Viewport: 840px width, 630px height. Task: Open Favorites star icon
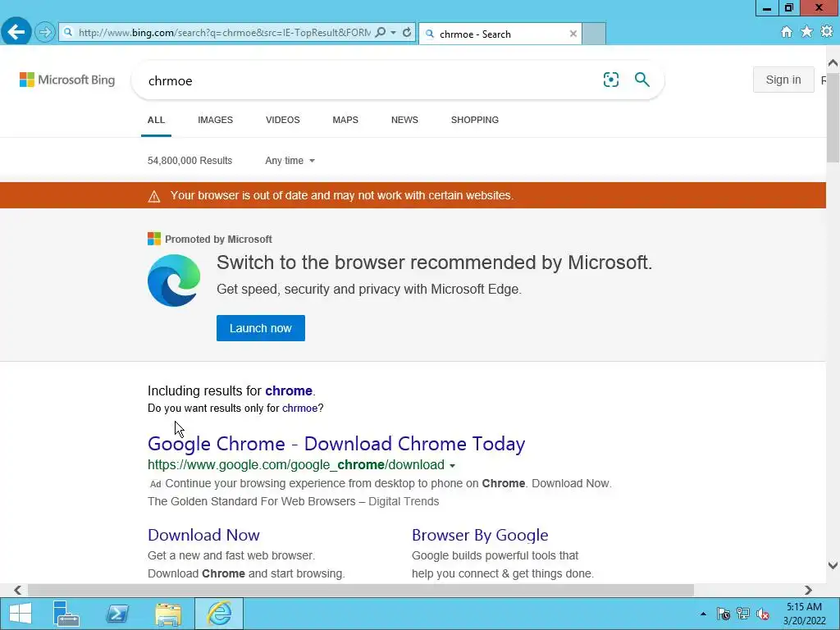pos(807,32)
